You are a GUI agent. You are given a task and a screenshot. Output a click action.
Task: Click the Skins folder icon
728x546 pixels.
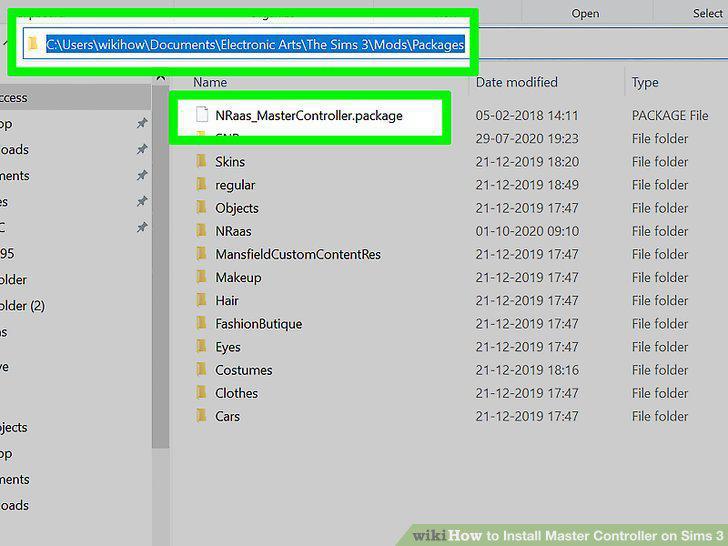point(202,161)
